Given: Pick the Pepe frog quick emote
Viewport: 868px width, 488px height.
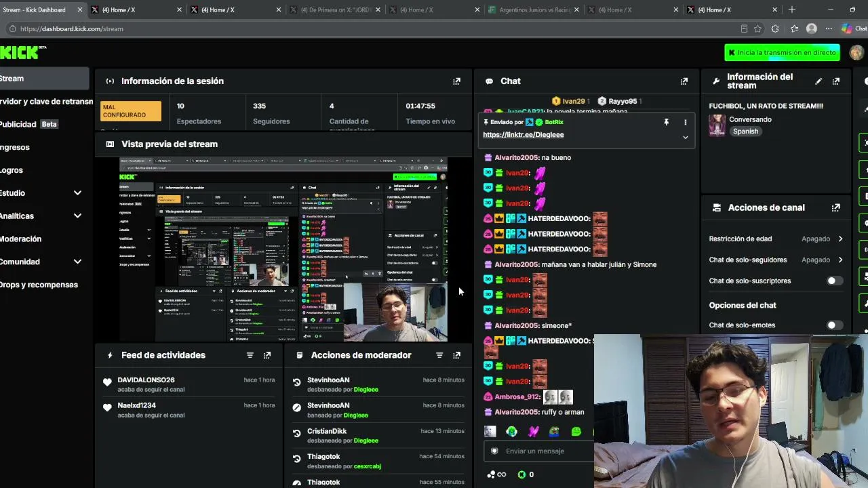Looking at the screenshot, I should (555, 431).
